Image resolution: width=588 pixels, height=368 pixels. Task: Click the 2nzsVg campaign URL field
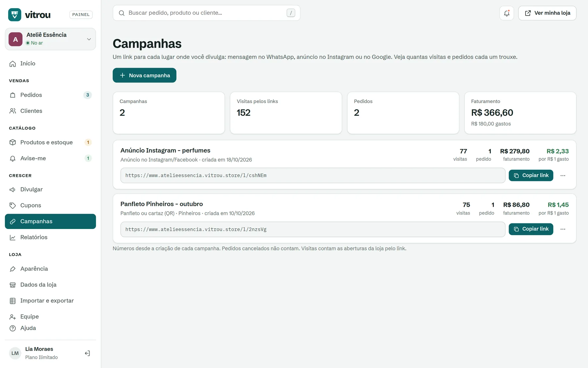click(x=313, y=229)
